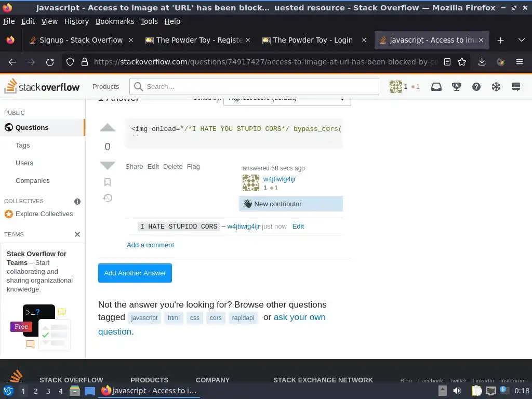Image resolution: width=532 pixels, height=399 pixels.
Task: Focus the Stack Overflow search box
Action: tap(254, 87)
